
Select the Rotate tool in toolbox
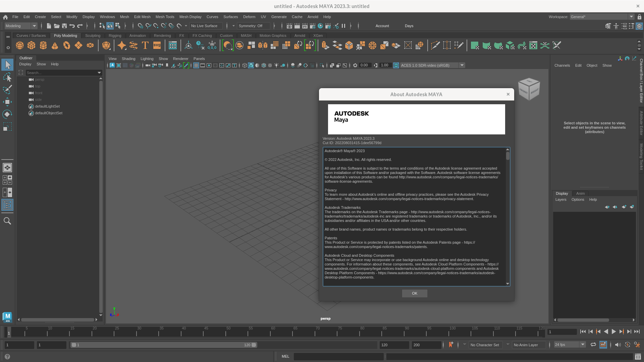click(7, 114)
